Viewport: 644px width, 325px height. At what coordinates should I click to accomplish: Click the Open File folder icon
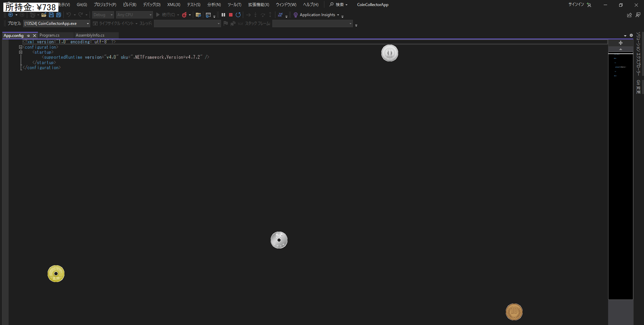[44, 15]
